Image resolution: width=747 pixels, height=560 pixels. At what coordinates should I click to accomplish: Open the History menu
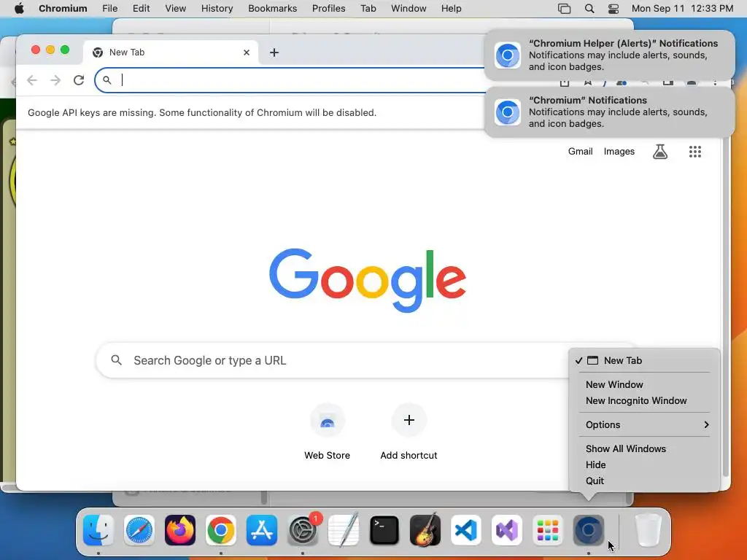click(x=217, y=9)
